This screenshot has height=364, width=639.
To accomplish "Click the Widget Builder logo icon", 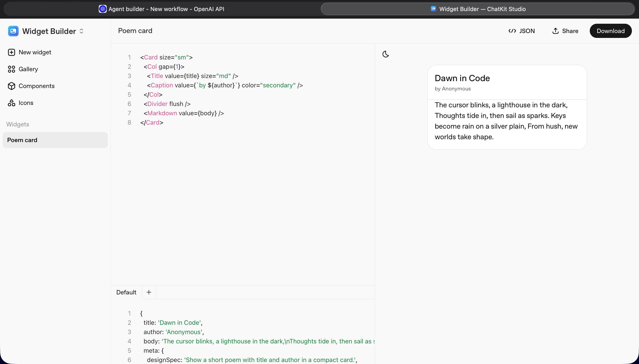I will pyautogui.click(x=13, y=31).
